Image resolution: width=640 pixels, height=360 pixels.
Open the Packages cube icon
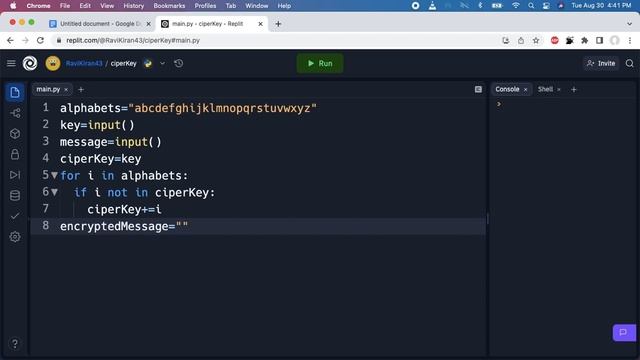pos(15,133)
